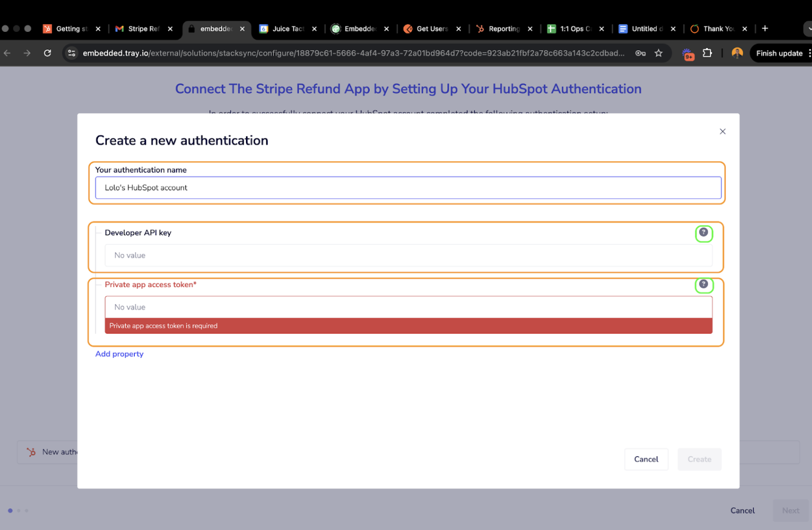Close the Reporting tab
The height and width of the screenshot is (530, 812).
click(530, 29)
